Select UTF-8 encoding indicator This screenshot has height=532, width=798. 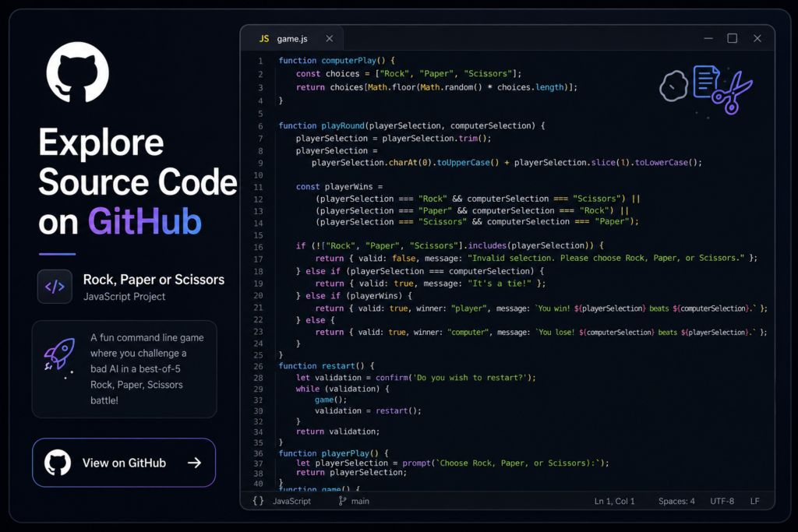(x=722, y=501)
